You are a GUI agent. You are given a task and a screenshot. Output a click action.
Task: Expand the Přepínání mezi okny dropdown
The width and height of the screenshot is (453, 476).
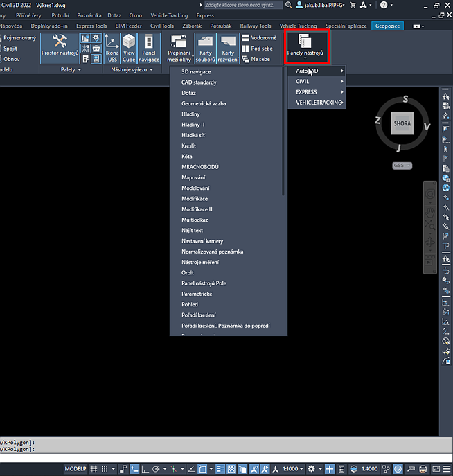[179, 49]
